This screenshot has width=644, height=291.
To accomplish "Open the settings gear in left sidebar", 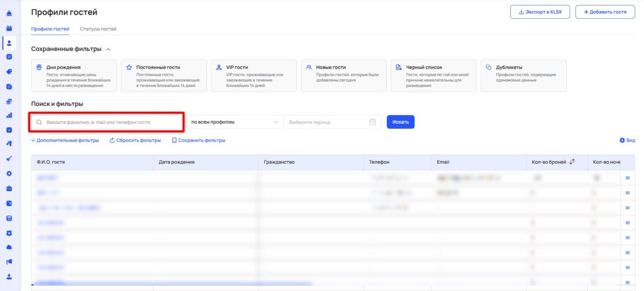I will click(x=9, y=173).
